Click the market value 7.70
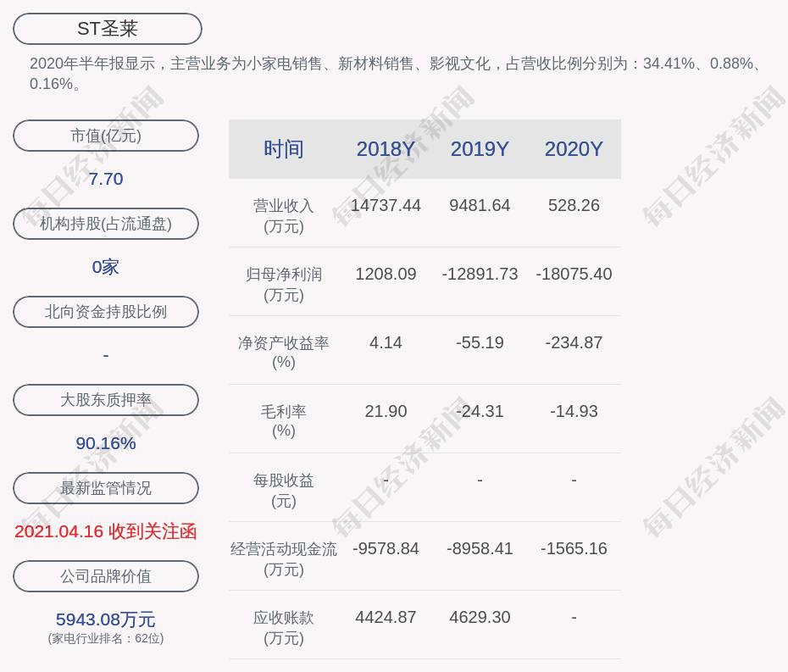This screenshot has width=788, height=672. 106,179
